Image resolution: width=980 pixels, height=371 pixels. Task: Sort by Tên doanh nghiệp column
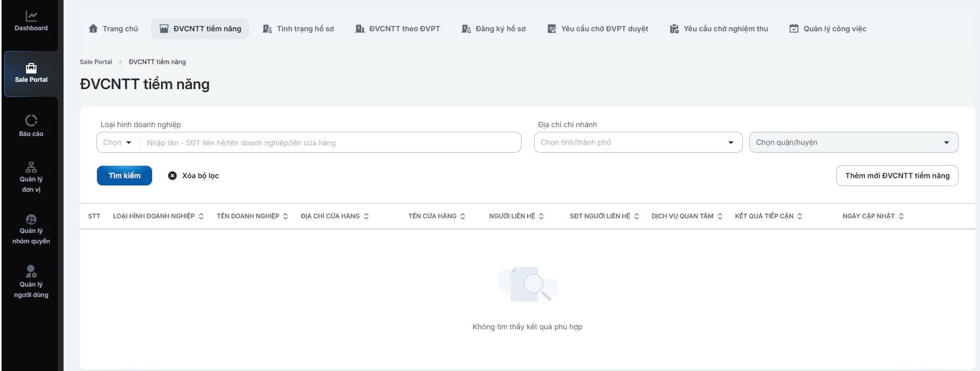[286, 216]
